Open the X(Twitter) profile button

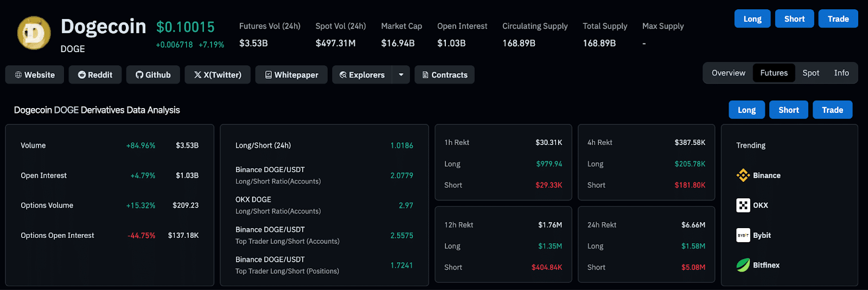coord(218,75)
